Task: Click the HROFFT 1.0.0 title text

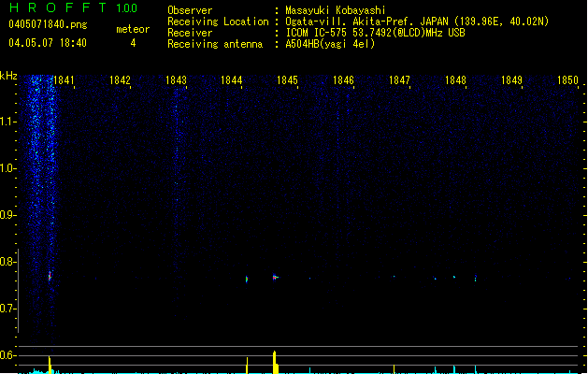Action: point(73,7)
